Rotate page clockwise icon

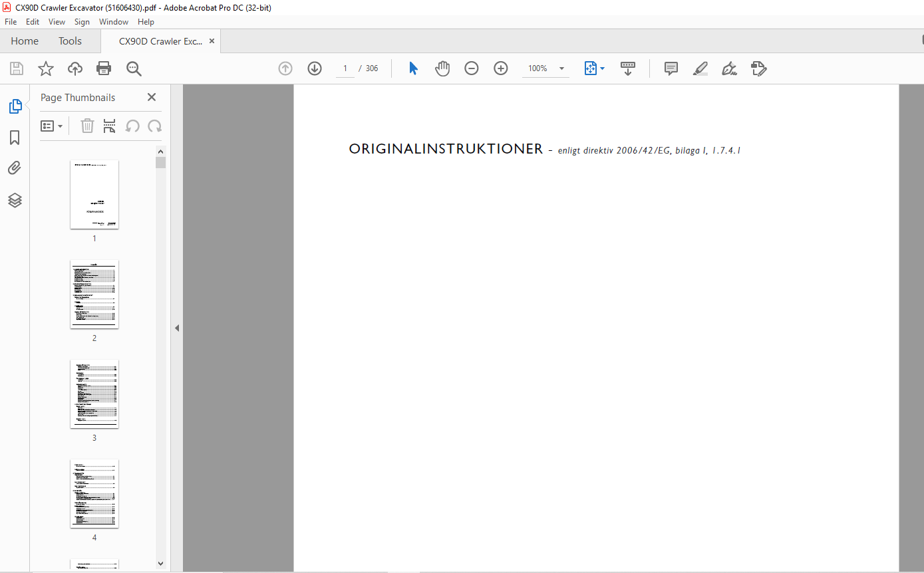(155, 126)
